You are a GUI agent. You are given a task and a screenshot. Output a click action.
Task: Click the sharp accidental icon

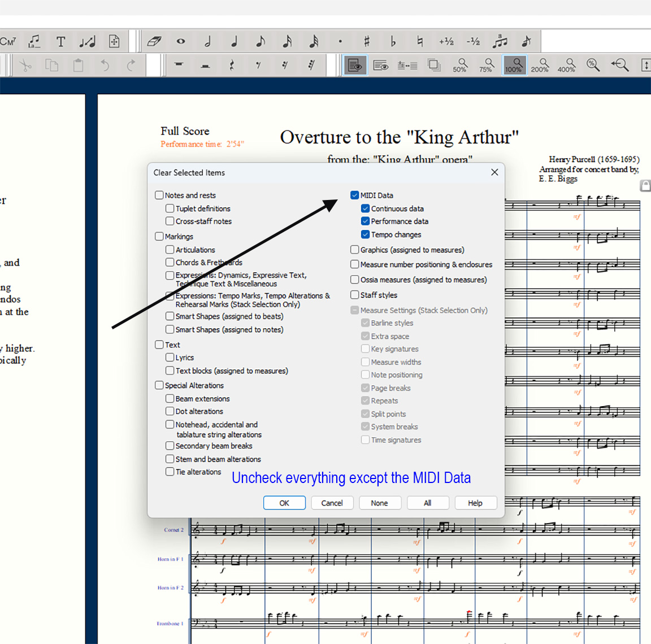(x=367, y=41)
